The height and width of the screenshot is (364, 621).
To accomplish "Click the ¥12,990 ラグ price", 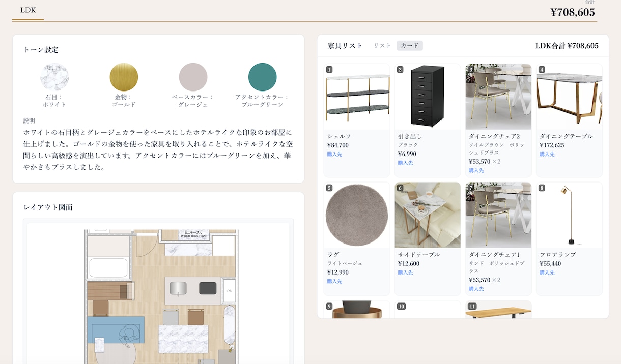I will coord(337,272).
